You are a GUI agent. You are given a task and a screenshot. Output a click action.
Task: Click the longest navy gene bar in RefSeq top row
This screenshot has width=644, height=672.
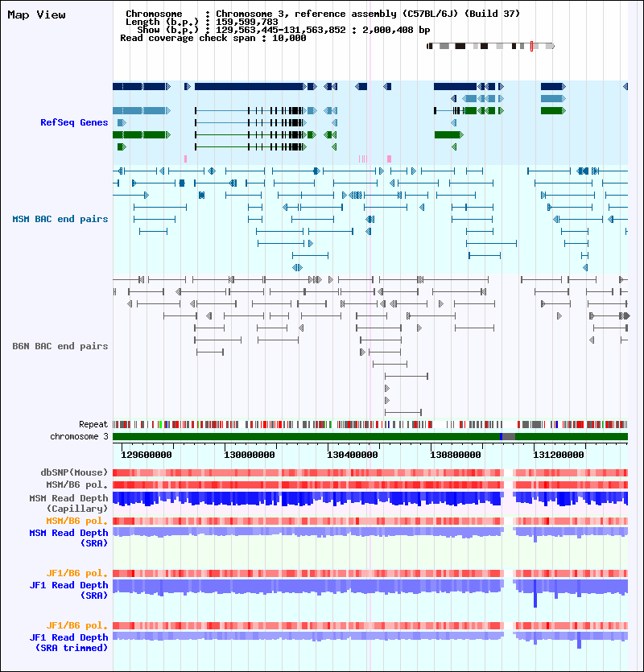click(x=250, y=87)
